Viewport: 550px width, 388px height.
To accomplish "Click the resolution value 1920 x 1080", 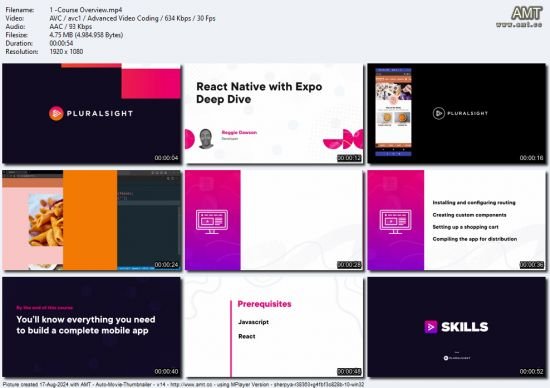I will [66, 52].
